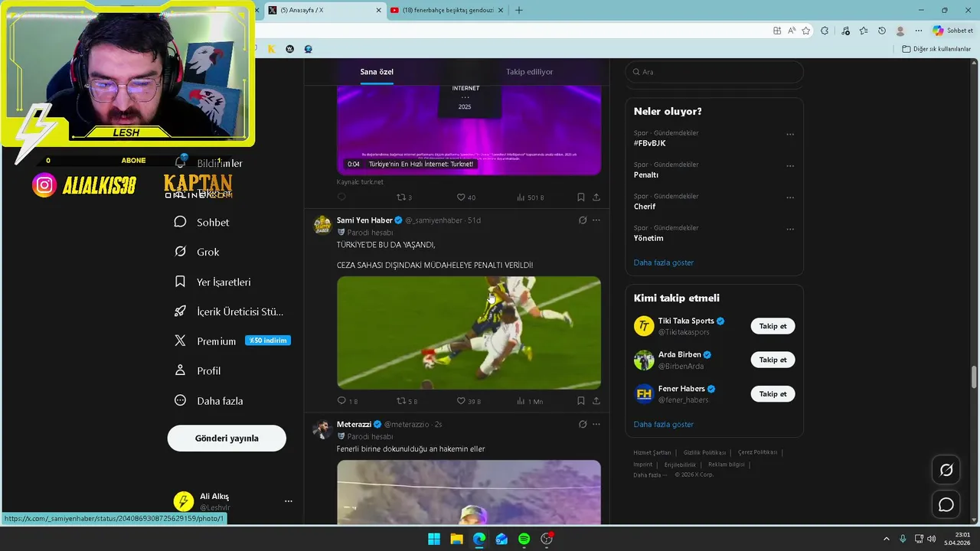980x551 pixels.
Task: Open the #FBvBJK trending topic
Action: tap(650, 143)
